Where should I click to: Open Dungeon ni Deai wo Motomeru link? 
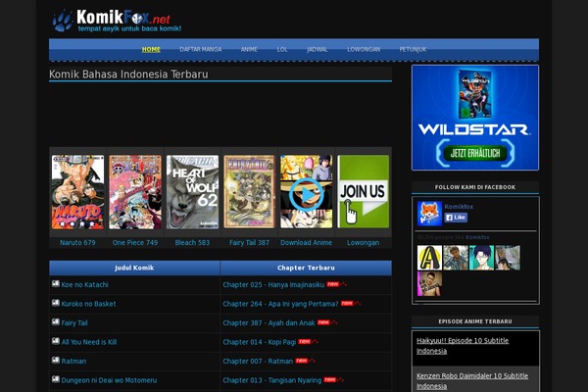[109, 380]
